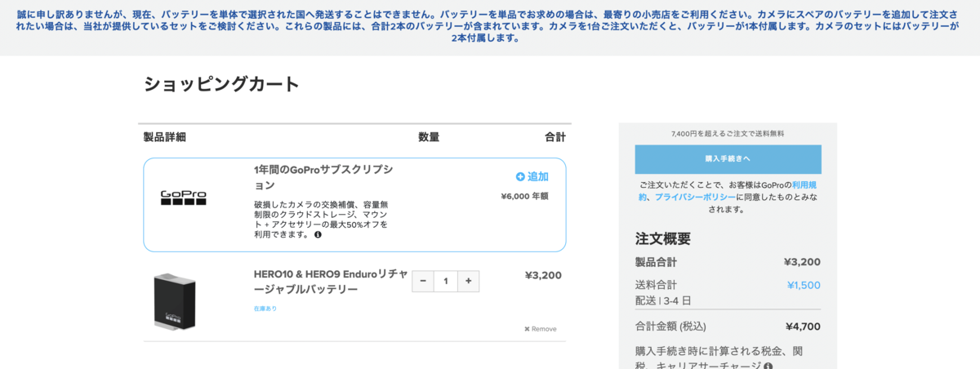Image resolution: width=980 pixels, height=369 pixels.
Task: Click the ¥1,500 shipping total amount
Action: 804,285
